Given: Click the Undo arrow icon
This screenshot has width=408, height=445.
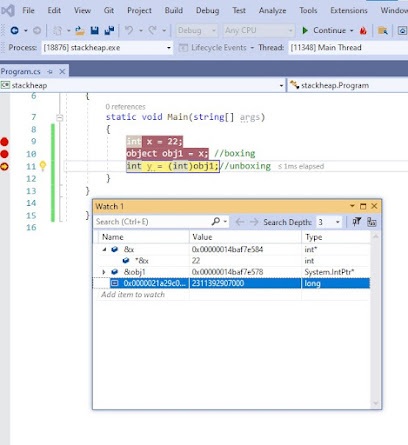Looking at the screenshot, I should [129, 31].
